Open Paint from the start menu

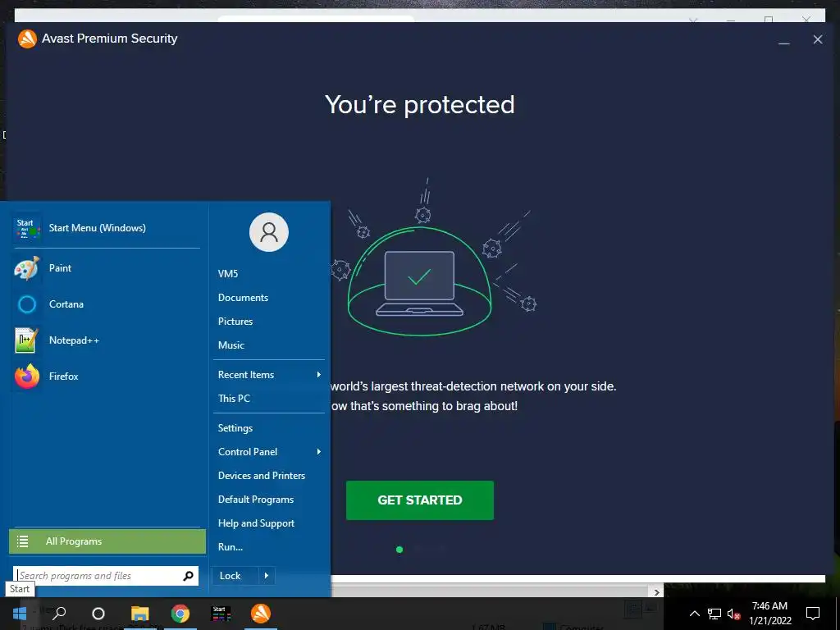point(106,268)
